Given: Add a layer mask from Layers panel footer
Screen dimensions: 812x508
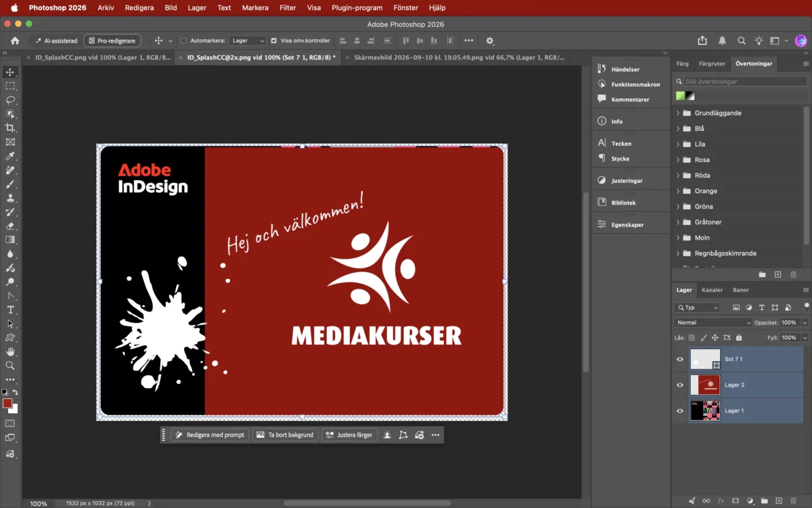Looking at the screenshot, I should point(736,501).
